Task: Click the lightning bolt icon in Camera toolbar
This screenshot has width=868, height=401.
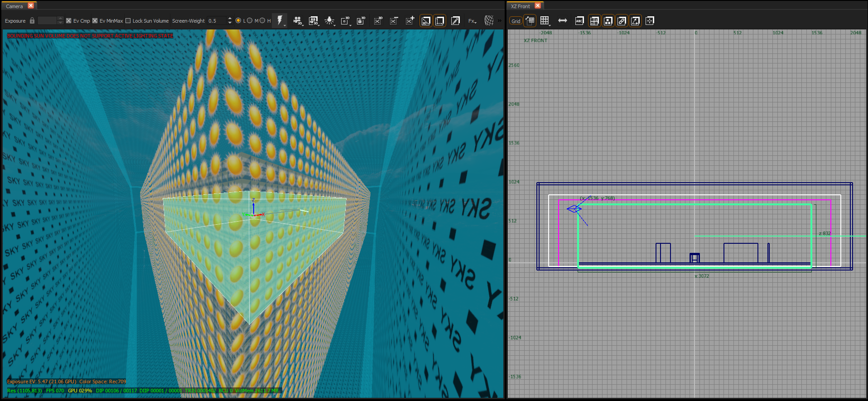Action: coord(280,20)
